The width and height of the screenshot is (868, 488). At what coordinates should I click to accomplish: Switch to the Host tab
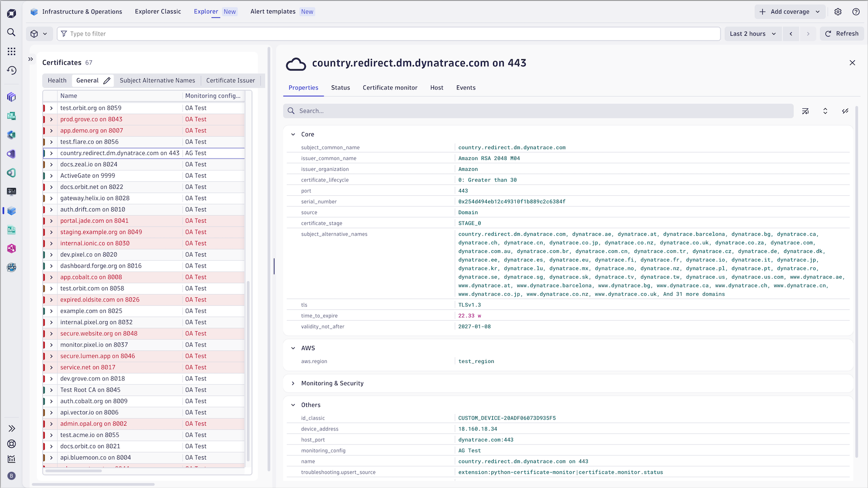point(437,88)
